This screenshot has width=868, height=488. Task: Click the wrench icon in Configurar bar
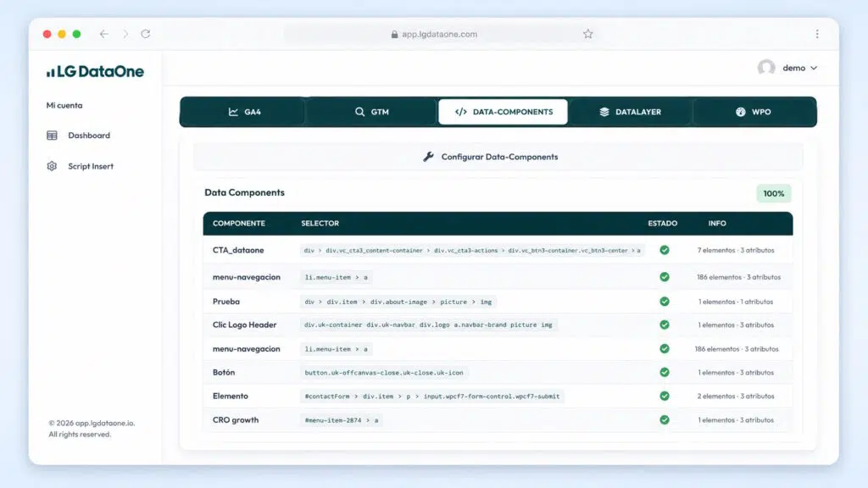click(428, 157)
